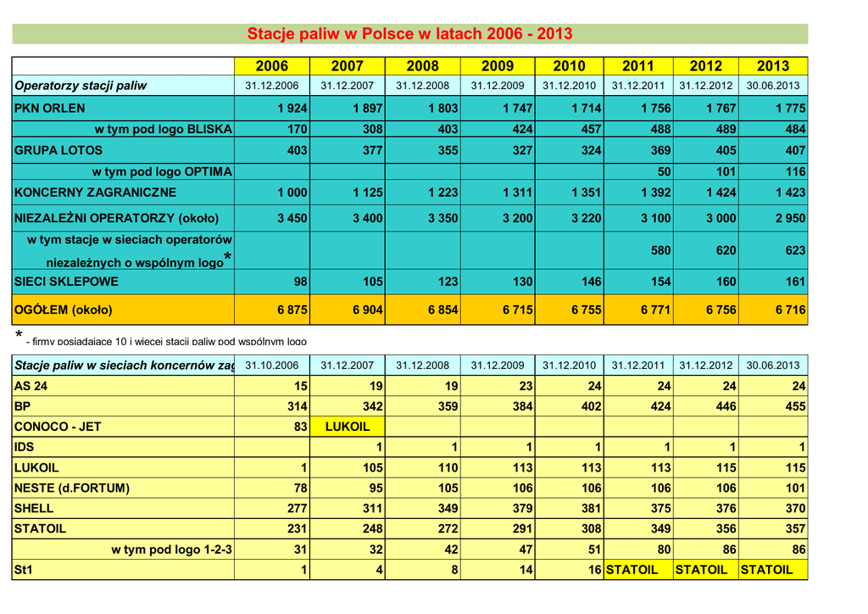Screen dimensions: 868x614
Task: Click the 2010 year column header
Action: point(569,66)
